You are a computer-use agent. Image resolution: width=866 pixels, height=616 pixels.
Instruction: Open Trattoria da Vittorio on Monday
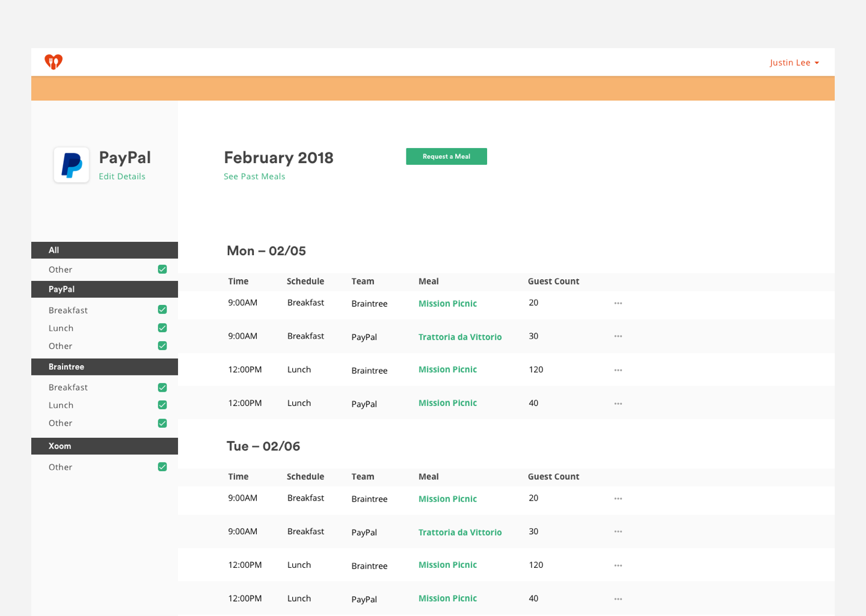click(x=460, y=337)
